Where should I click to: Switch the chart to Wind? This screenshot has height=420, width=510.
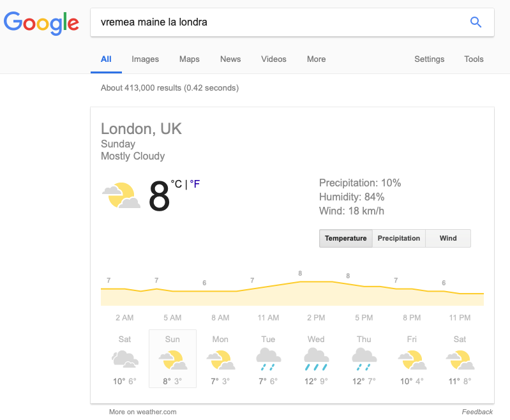448,239
